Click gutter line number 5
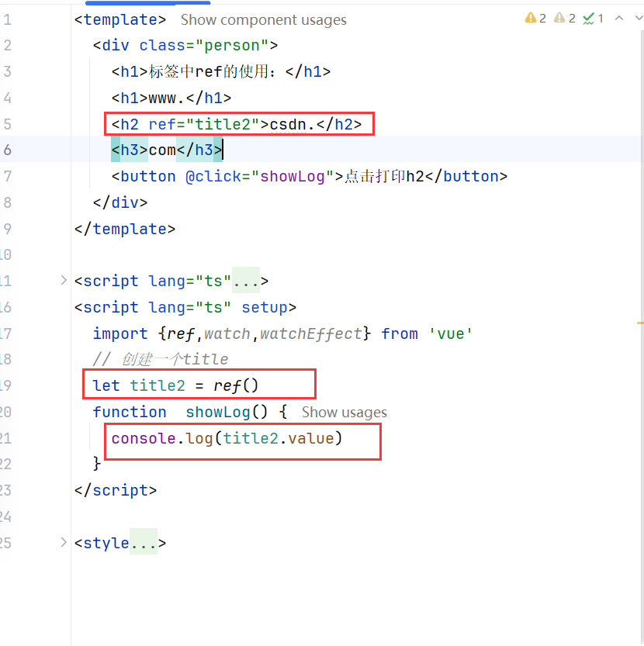Viewport: 644px width, 646px height. tap(8, 124)
